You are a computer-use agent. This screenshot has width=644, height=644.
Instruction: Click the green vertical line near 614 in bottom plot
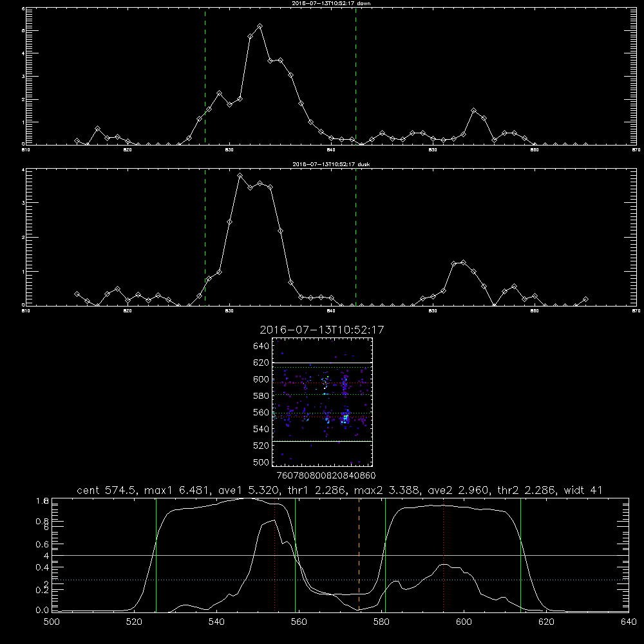coord(520,555)
